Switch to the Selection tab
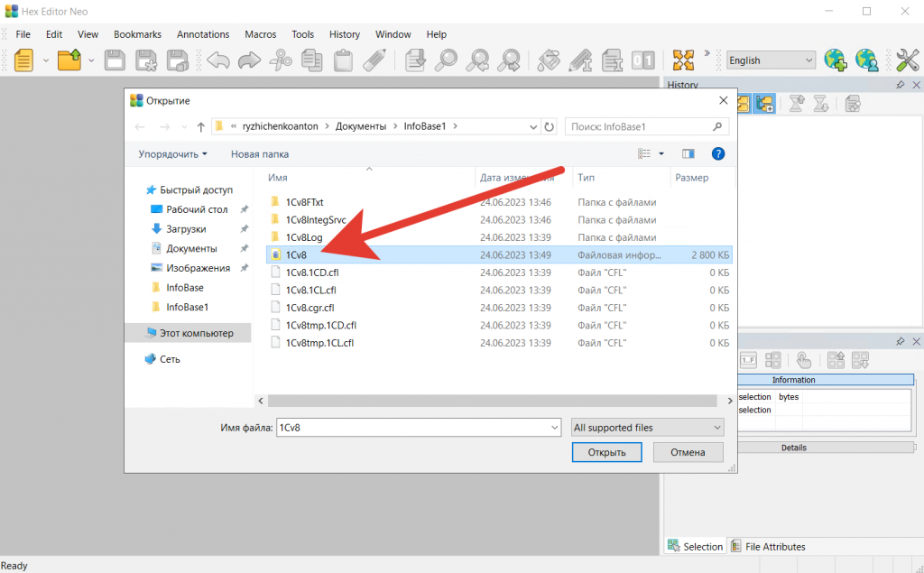 [x=696, y=547]
